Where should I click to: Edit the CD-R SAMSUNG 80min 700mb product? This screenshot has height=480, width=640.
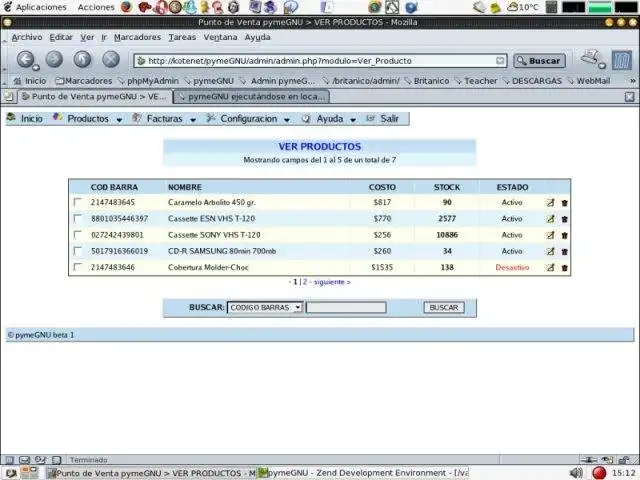click(x=550, y=251)
